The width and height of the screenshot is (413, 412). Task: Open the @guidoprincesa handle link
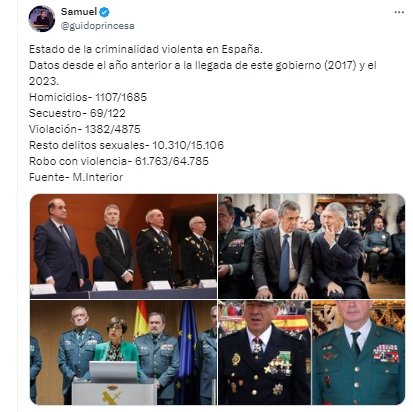[98, 26]
